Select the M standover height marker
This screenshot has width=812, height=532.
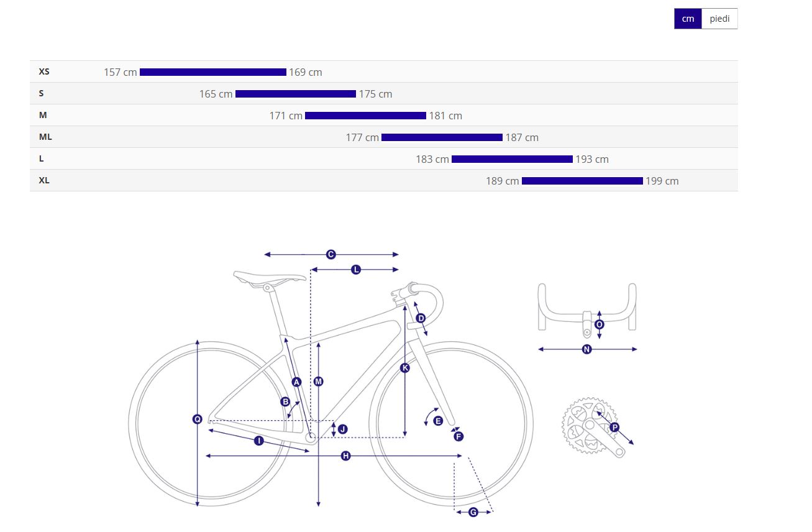pyautogui.click(x=319, y=382)
